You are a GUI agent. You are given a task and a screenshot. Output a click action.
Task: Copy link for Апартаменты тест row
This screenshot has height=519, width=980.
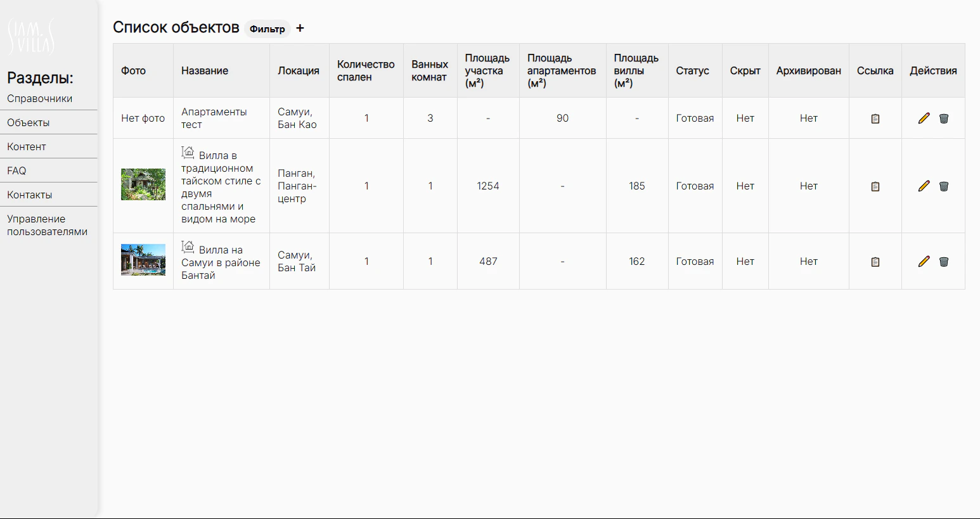(x=875, y=119)
